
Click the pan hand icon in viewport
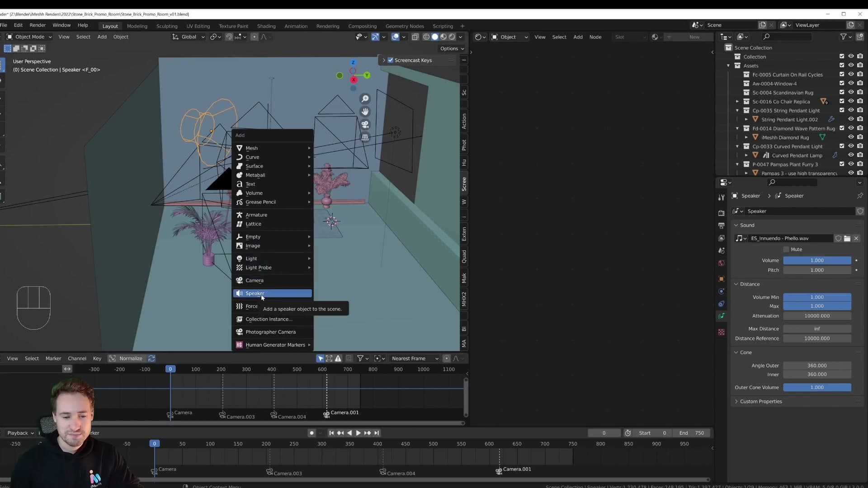pyautogui.click(x=365, y=112)
